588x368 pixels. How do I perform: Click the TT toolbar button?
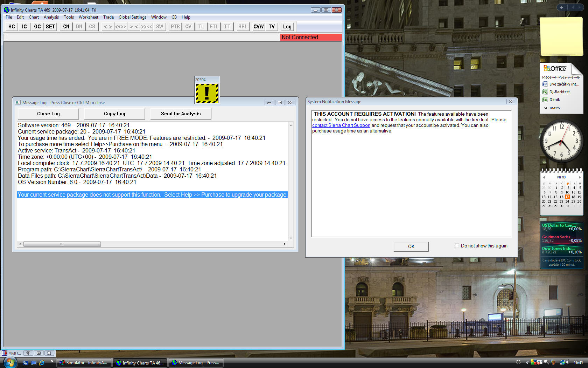(x=227, y=27)
